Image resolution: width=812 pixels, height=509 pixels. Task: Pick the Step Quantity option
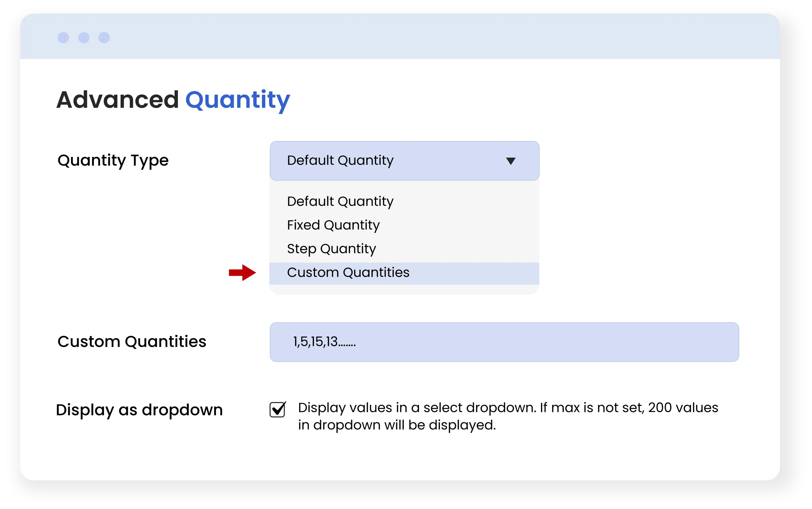click(331, 249)
